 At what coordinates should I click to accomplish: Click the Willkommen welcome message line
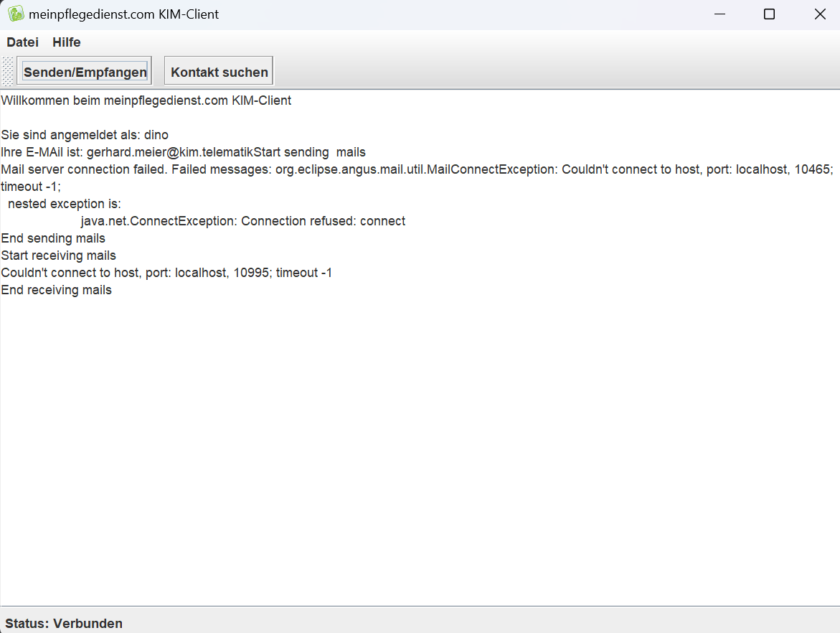coord(146,100)
